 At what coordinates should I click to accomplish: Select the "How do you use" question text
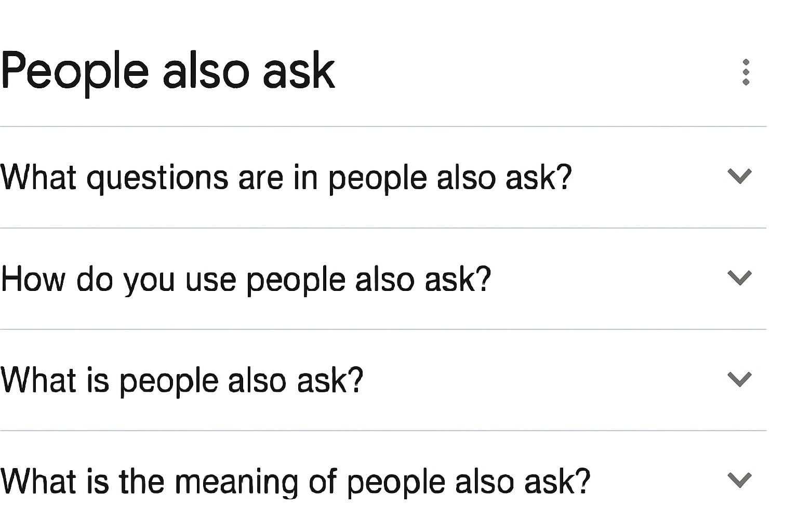point(246,279)
